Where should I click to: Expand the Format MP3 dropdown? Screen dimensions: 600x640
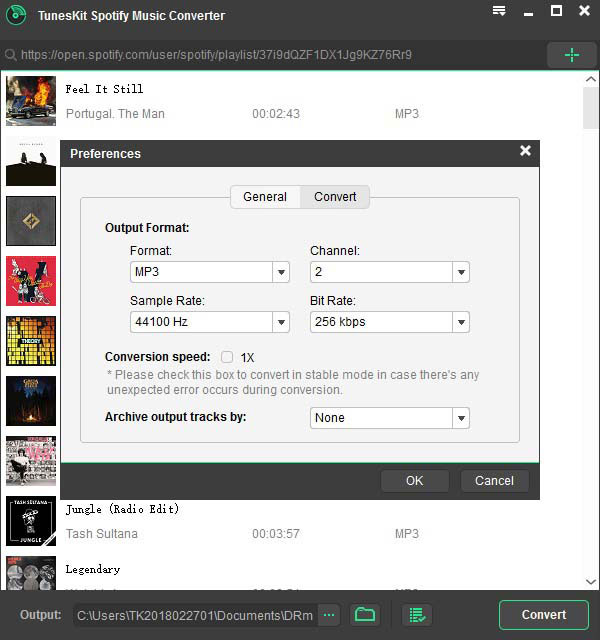coord(281,272)
